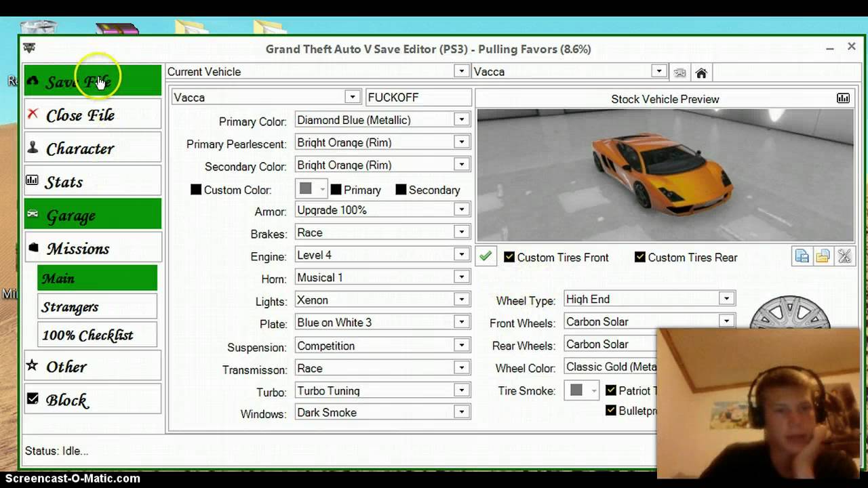The height and width of the screenshot is (488, 868).
Task: Click the Status: Idle text
Action: [56, 451]
